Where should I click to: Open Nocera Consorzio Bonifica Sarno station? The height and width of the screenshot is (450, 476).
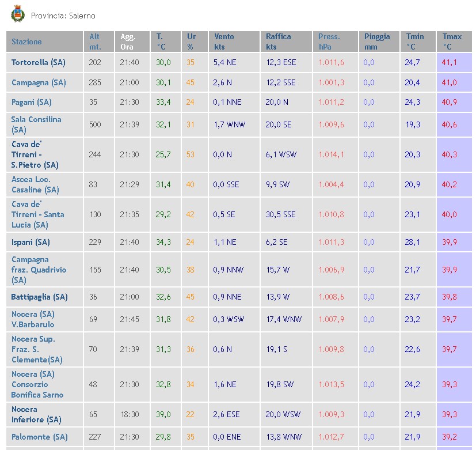[37, 384]
